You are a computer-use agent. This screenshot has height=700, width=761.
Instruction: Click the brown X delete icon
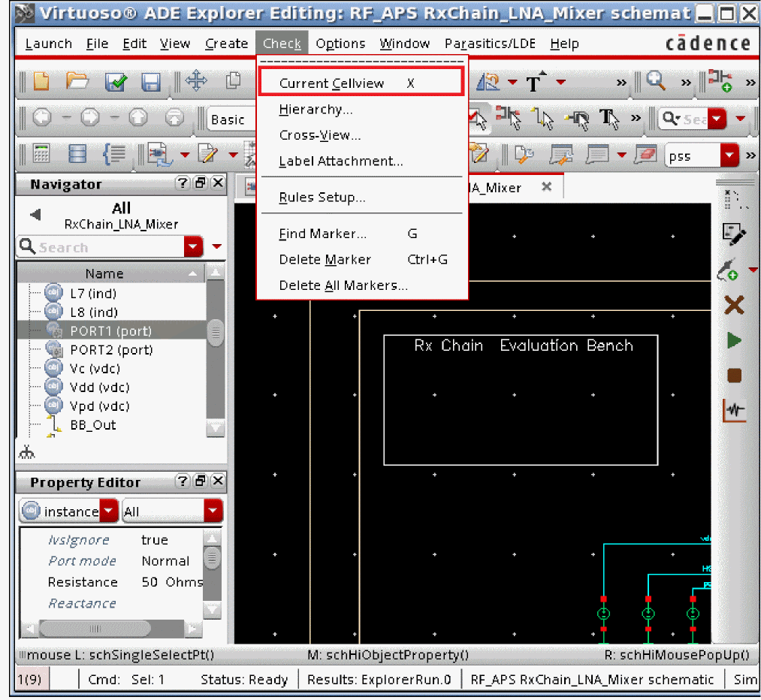[734, 305]
